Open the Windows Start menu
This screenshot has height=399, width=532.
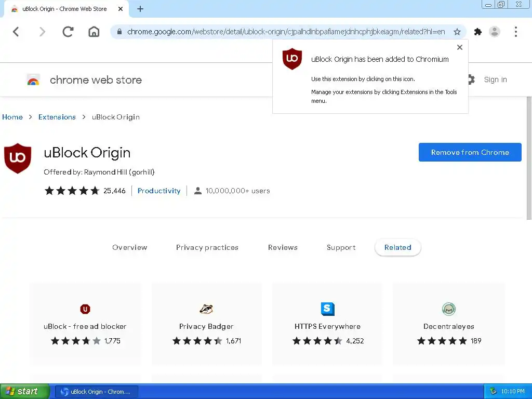[x=25, y=392]
